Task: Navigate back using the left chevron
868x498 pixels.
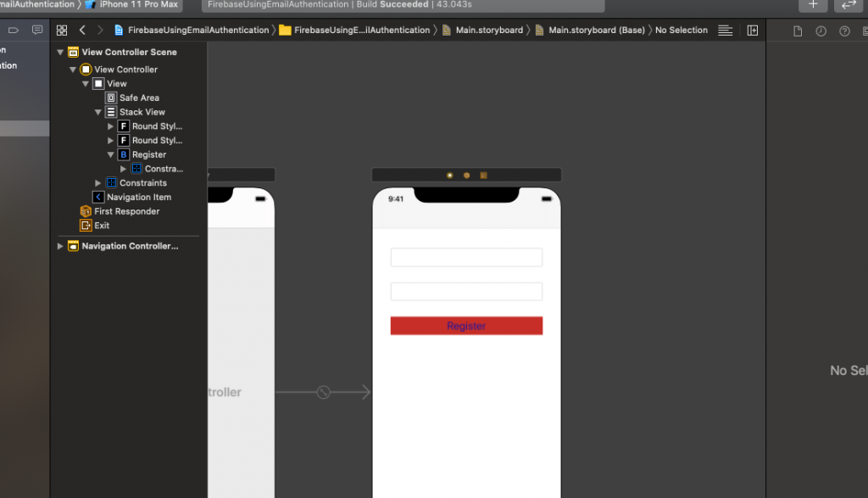Action: click(x=81, y=30)
